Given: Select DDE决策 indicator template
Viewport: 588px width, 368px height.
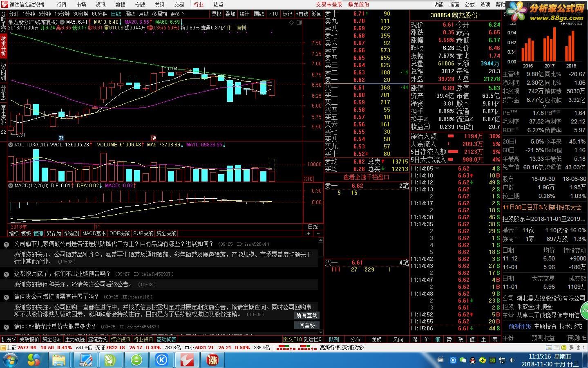Looking at the screenshot, I should [x=120, y=233].
